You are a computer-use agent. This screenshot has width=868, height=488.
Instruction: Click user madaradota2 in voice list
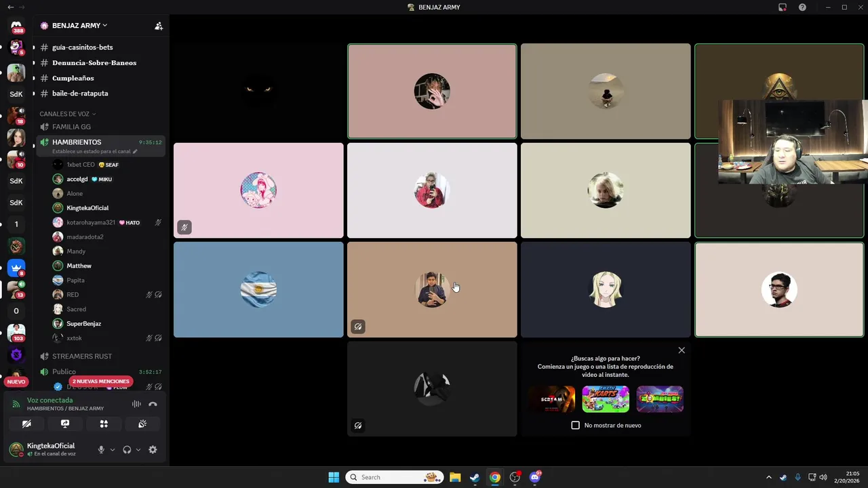point(107,237)
